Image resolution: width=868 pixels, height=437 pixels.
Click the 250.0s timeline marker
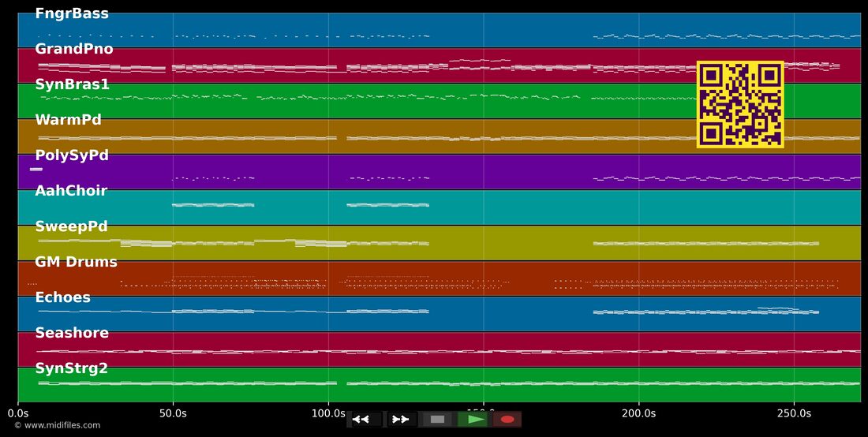coord(795,414)
